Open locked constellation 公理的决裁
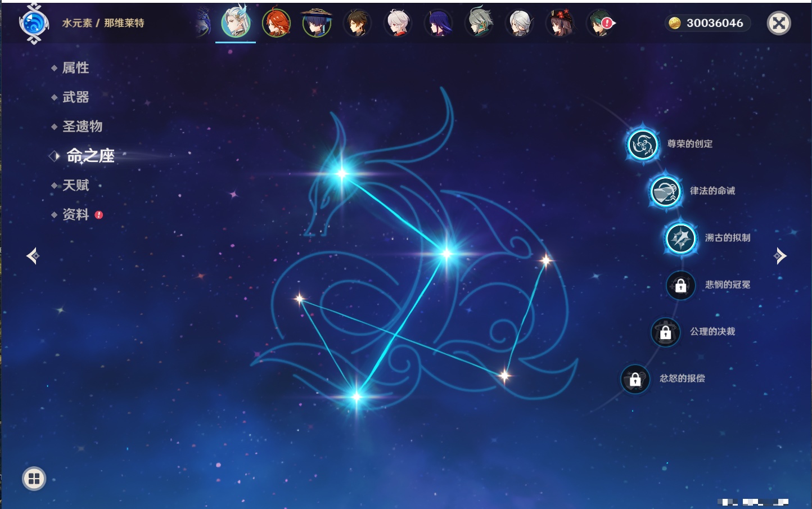This screenshot has width=812, height=509. [665, 332]
